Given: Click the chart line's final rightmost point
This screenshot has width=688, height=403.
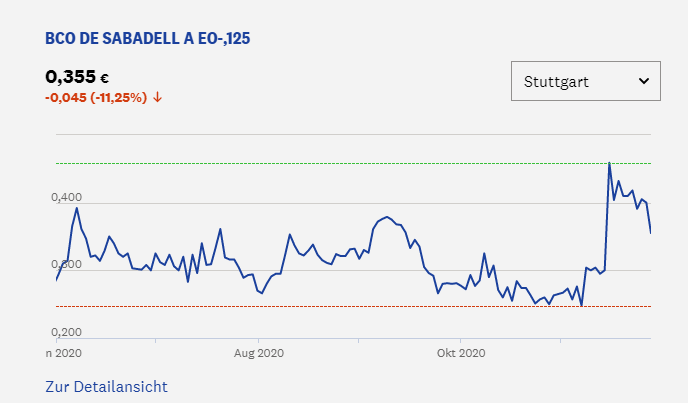Looking at the screenshot, I should (x=650, y=233).
